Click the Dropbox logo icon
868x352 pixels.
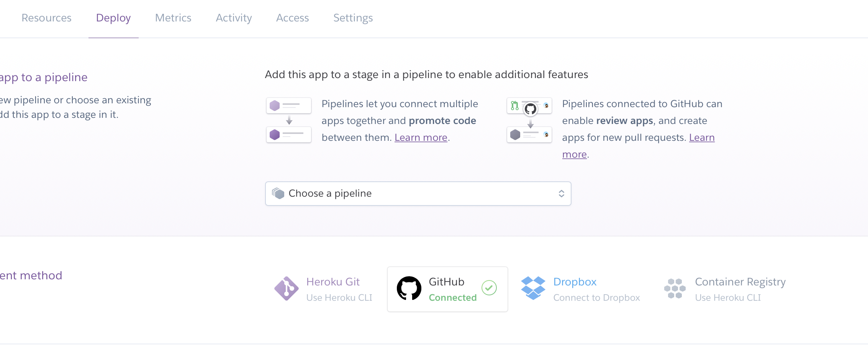tap(533, 288)
